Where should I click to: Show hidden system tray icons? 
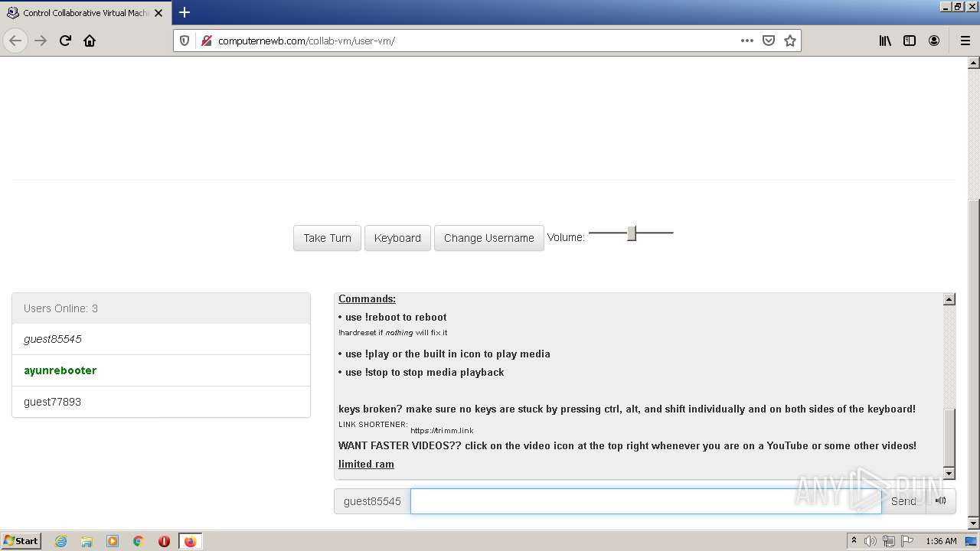point(854,541)
